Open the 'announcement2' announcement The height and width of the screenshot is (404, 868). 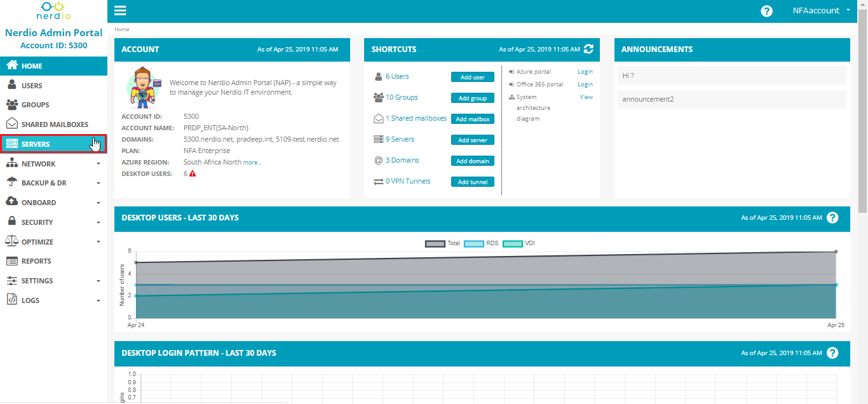[x=732, y=99]
